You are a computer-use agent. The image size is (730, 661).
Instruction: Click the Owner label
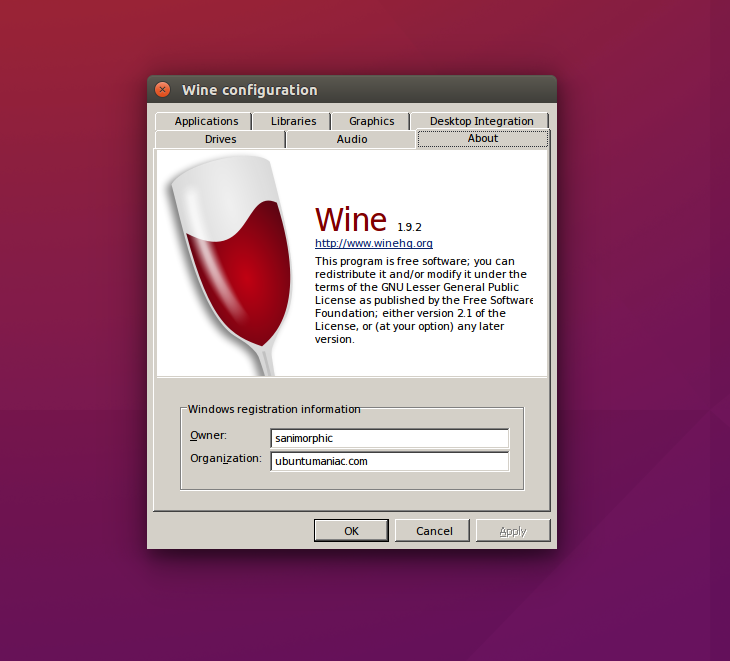[208, 435]
